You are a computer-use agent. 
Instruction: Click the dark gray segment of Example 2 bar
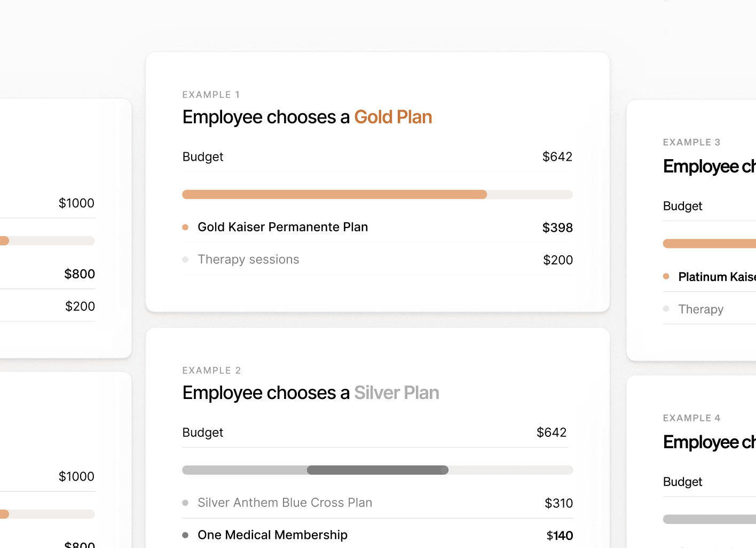point(377,470)
